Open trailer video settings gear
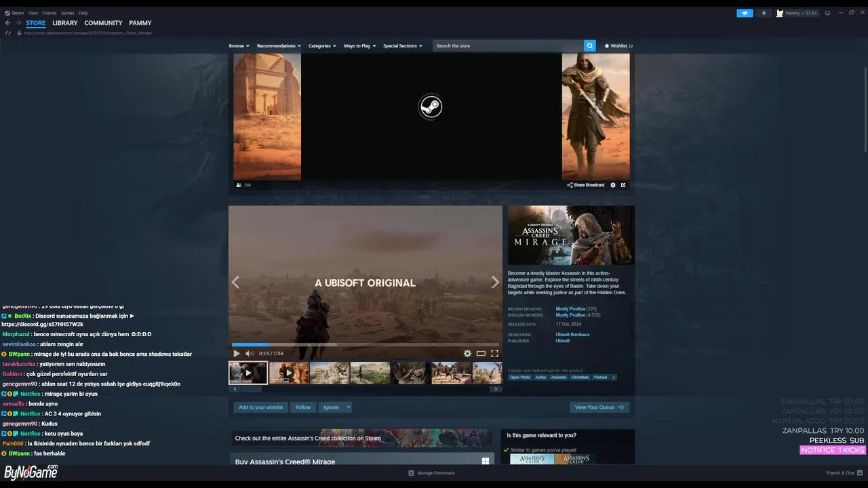The width and height of the screenshot is (868, 488). click(x=467, y=353)
